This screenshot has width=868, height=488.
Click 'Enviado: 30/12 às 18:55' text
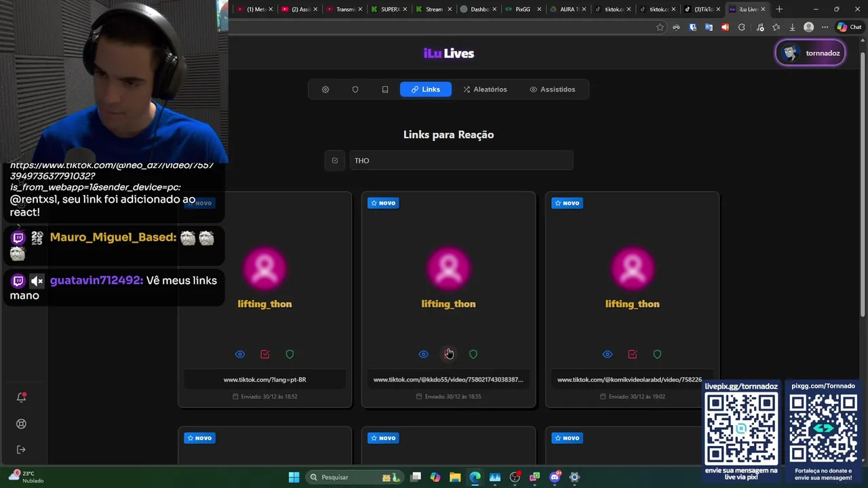pos(448,396)
